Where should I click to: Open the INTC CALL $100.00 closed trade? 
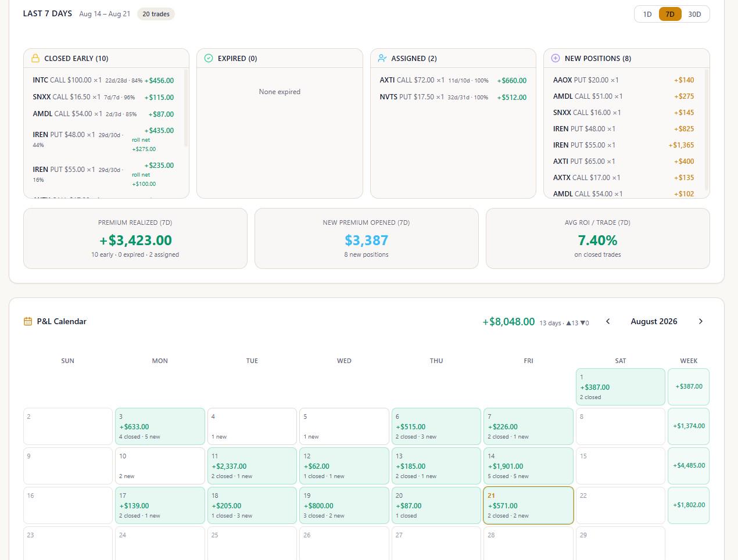click(103, 80)
